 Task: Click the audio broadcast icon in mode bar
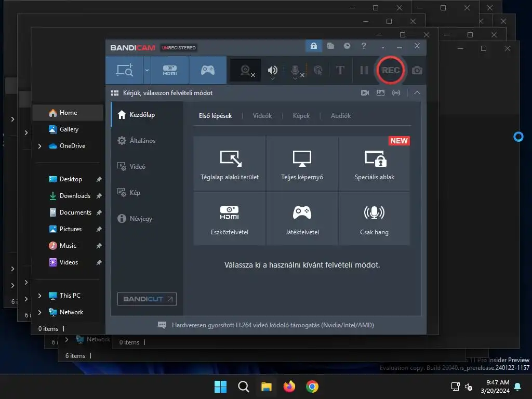coord(396,92)
